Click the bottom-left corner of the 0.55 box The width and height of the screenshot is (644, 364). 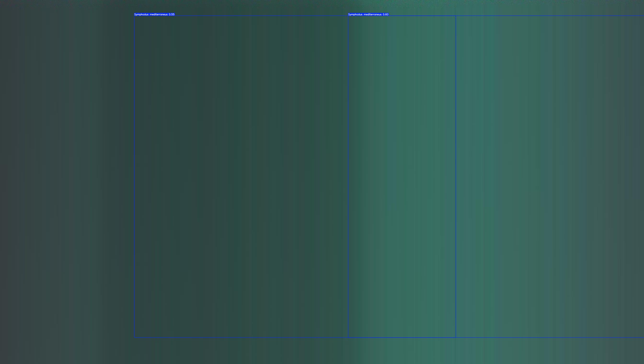tap(134, 337)
